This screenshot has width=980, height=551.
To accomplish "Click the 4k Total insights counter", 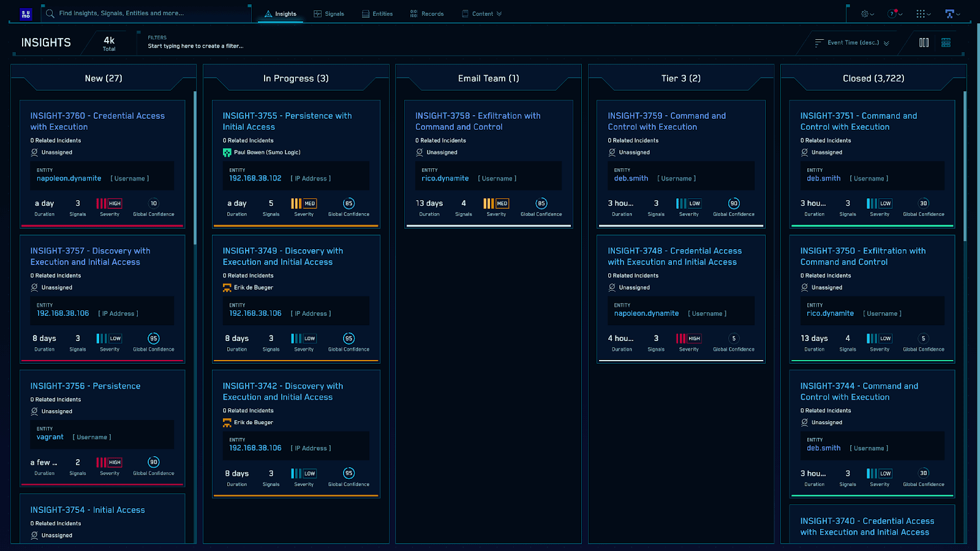I will 109,43.
